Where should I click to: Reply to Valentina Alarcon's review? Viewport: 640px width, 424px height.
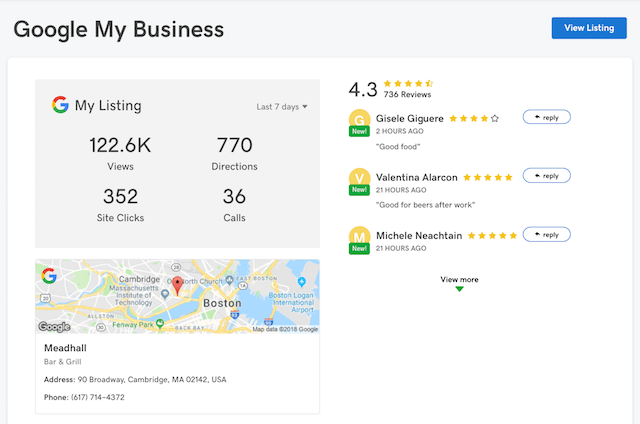point(547,175)
